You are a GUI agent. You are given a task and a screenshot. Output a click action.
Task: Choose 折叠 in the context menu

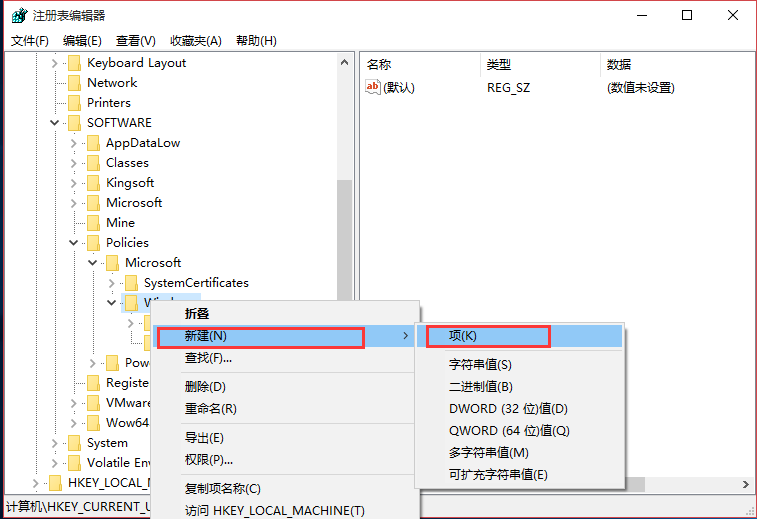285,314
